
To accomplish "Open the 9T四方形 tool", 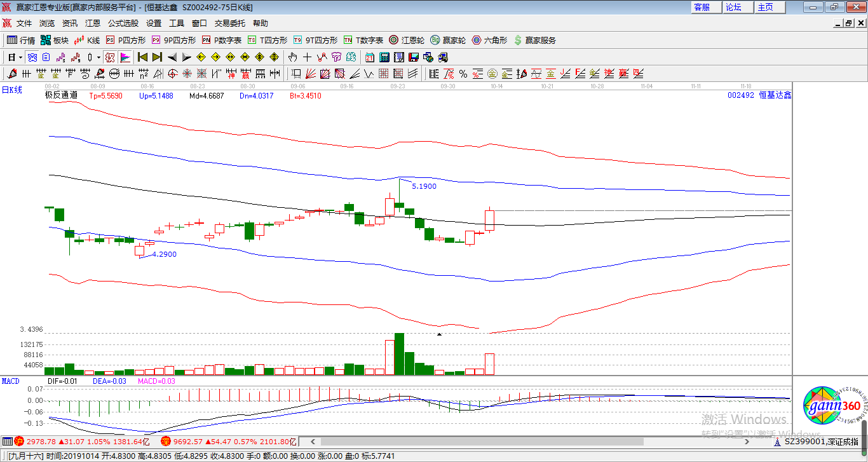I will [315, 40].
